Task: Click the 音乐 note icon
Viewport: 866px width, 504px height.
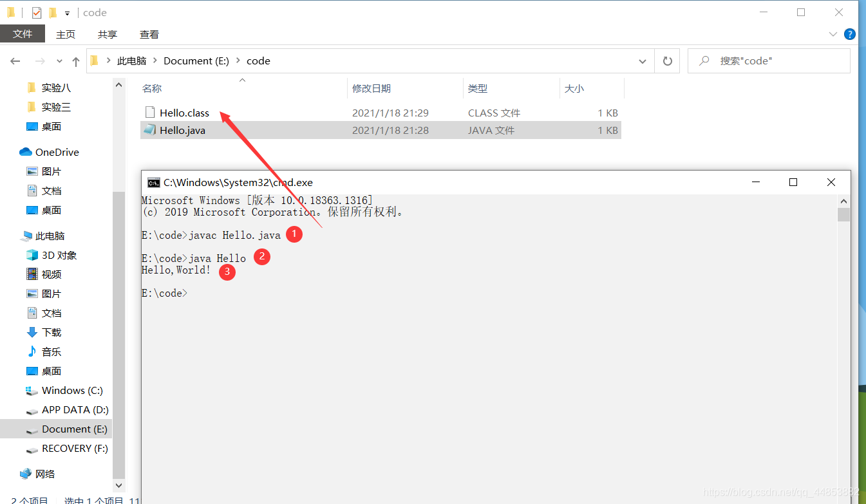Action: tap(32, 351)
